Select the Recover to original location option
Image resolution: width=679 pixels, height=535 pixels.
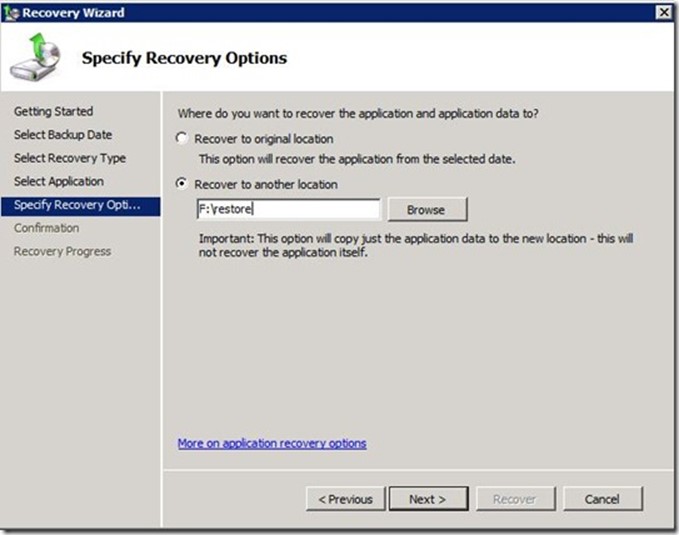[x=181, y=139]
